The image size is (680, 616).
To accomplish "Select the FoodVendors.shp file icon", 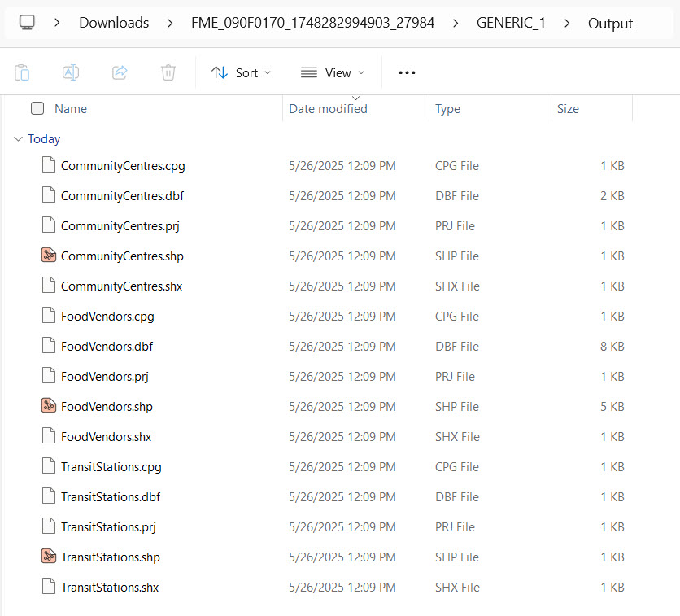I will [49, 406].
